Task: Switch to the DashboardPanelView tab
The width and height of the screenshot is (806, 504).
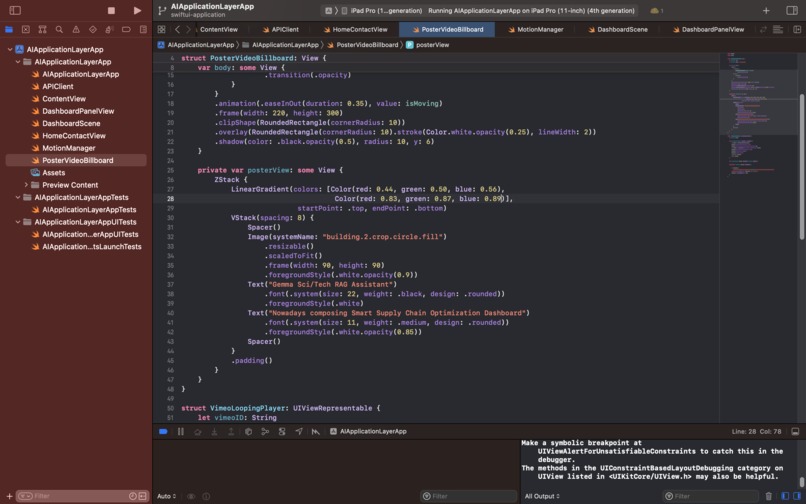Action: pyautogui.click(x=708, y=29)
